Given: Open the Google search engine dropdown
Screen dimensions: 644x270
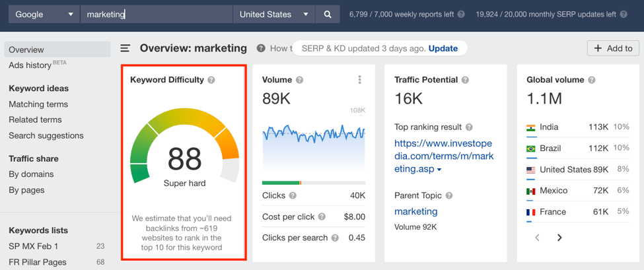Looking at the screenshot, I should tap(44, 15).
